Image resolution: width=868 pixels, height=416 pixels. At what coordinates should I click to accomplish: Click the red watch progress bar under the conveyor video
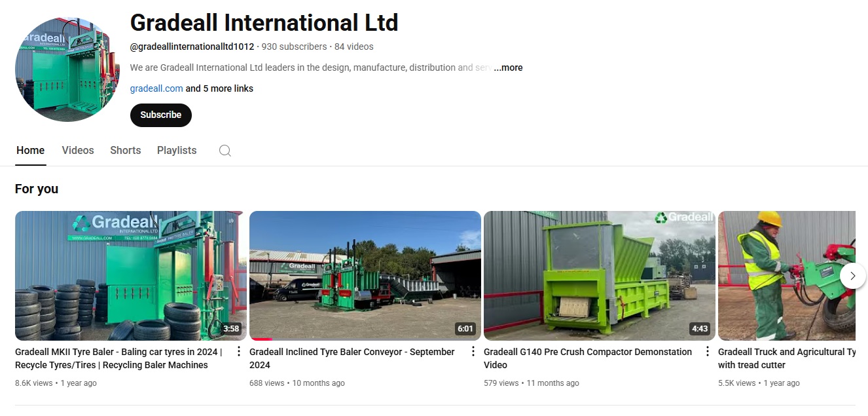coord(261,339)
